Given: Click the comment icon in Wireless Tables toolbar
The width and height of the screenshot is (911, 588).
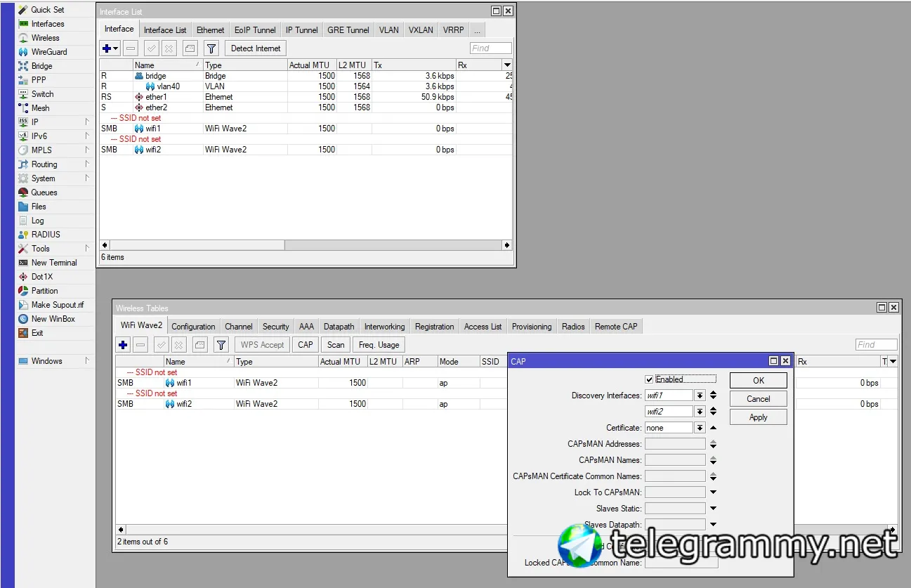Looking at the screenshot, I should coord(200,345).
